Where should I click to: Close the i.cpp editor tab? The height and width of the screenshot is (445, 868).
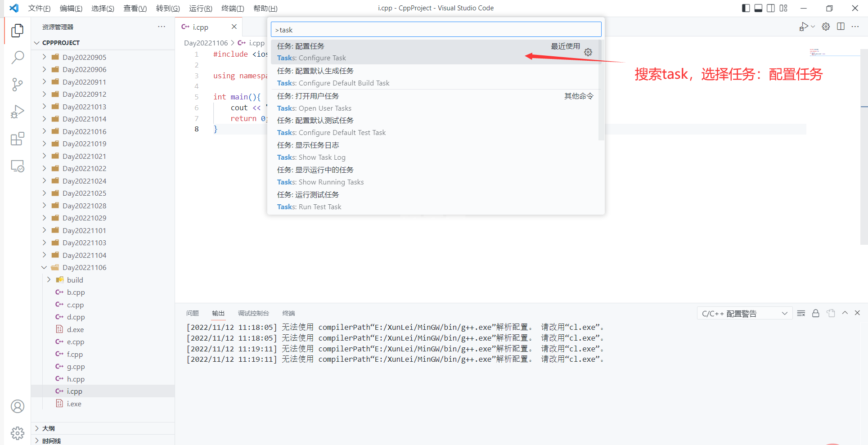234,27
